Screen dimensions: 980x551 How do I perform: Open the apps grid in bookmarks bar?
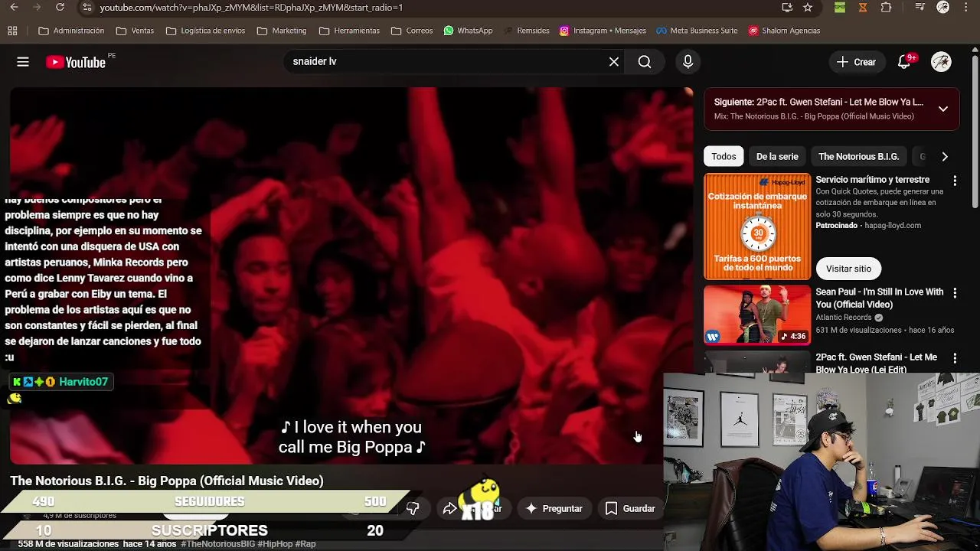coord(12,31)
